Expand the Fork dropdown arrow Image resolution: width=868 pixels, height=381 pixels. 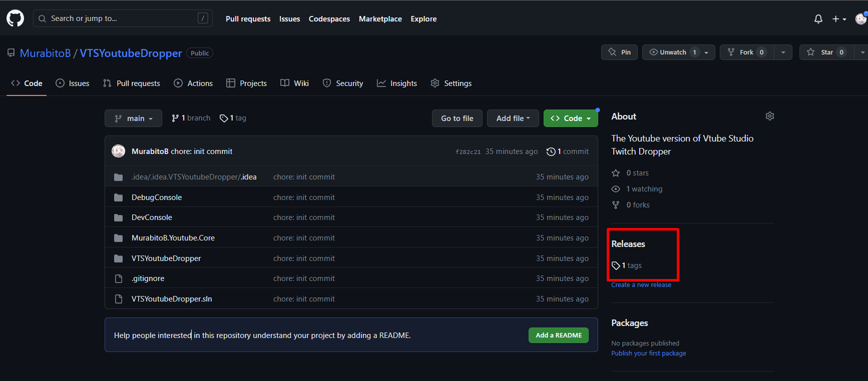(x=783, y=52)
